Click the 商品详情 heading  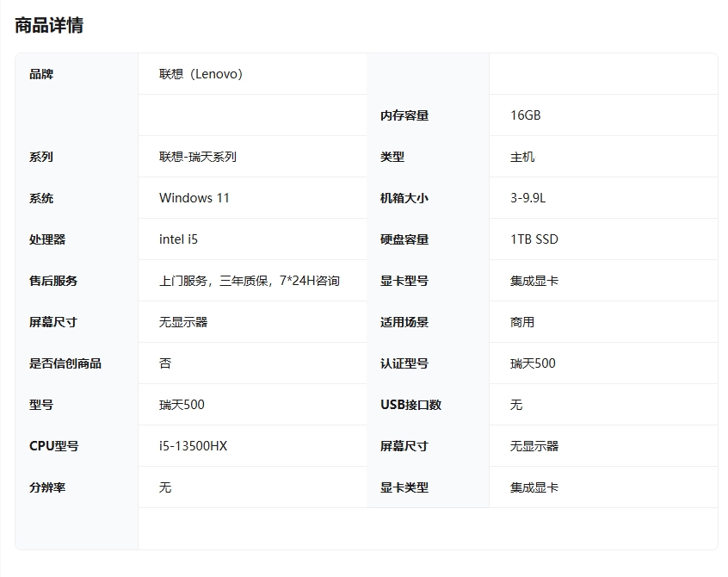[x=49, y=26]
